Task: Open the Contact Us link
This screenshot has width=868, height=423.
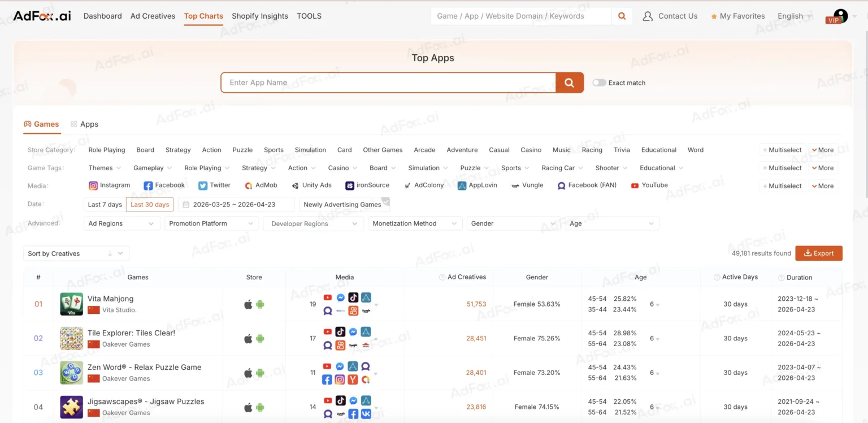Action: pos(670,16)
